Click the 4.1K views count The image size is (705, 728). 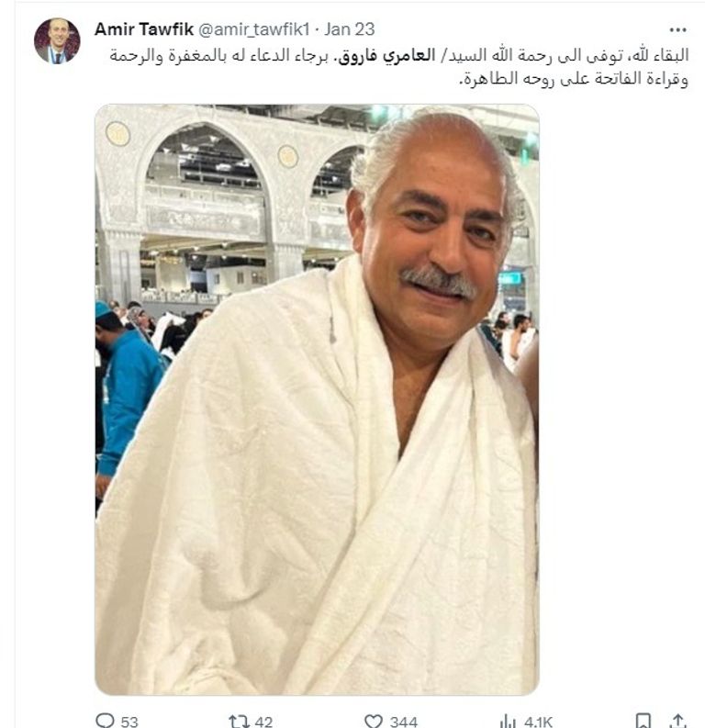click(538, 722)
